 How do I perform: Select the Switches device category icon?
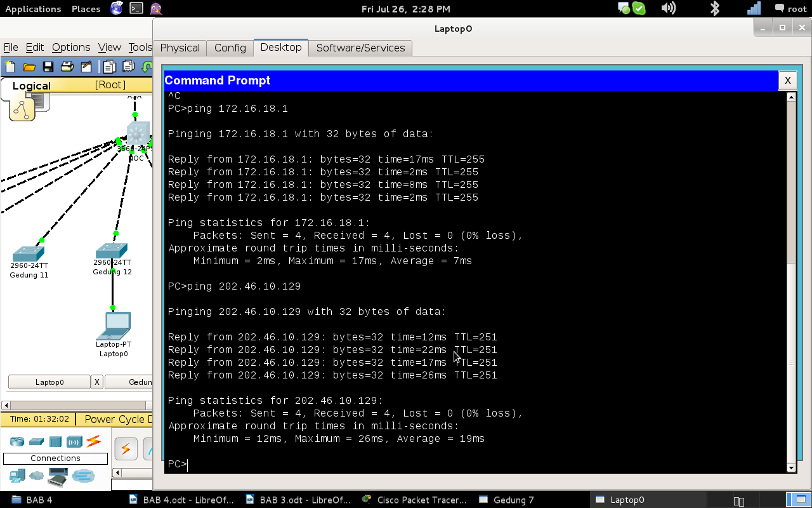coord(36,441)
